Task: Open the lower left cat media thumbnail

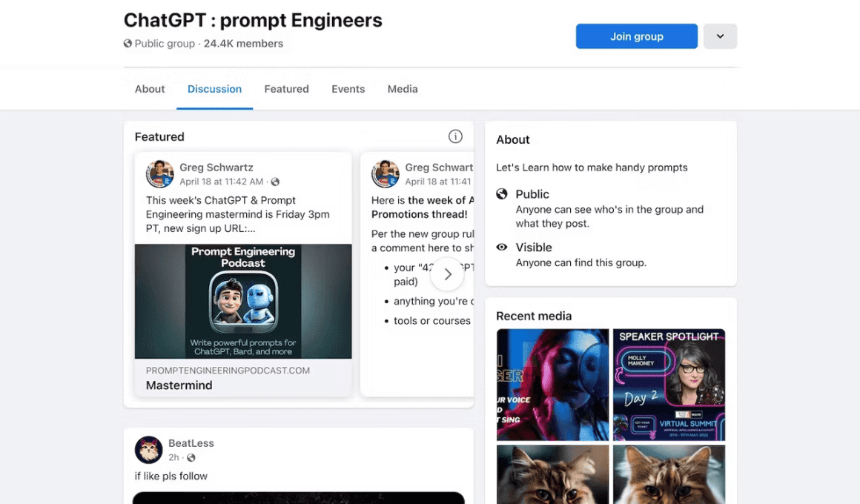Action: [x=552, y=474]
